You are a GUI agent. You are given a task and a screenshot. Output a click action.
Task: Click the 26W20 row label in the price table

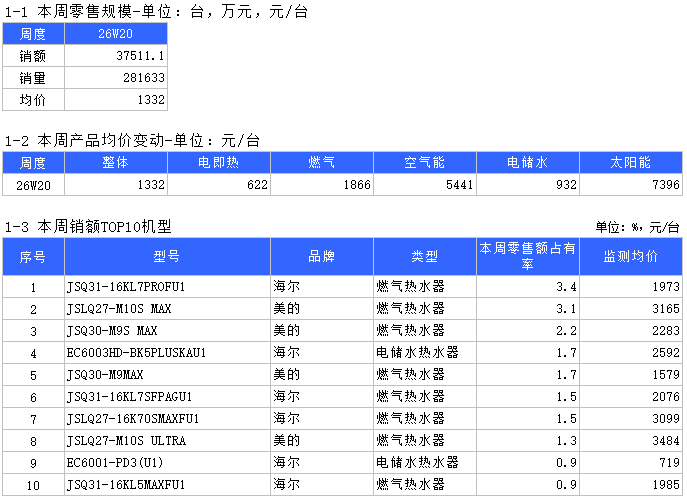click(33, 185)
